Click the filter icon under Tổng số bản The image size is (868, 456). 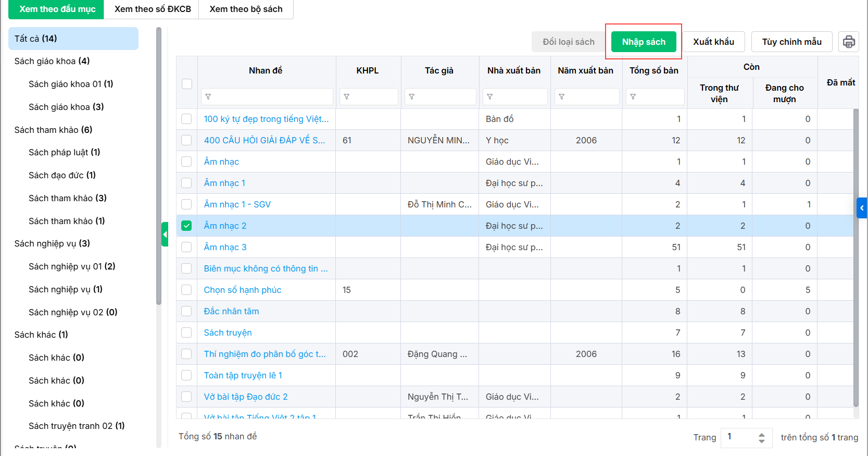[633, 97]
